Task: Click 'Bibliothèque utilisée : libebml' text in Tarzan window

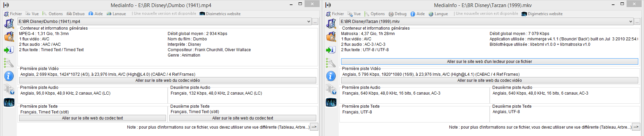Action: point(540,44)
